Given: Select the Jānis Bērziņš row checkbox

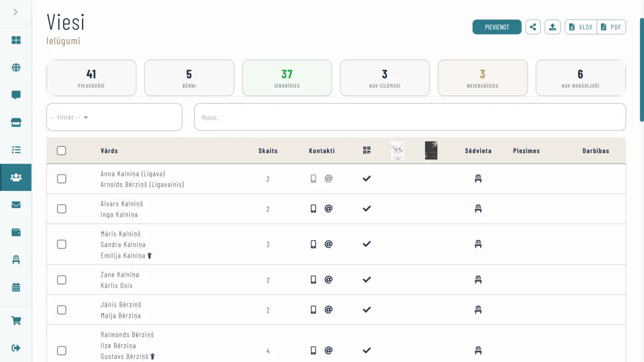Looking at the screenshot, I should 62,310.
